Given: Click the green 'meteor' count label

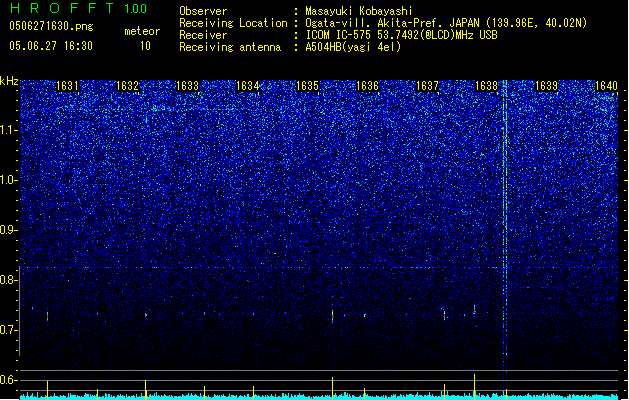Looking at the screenshot, I should [142, 31].
